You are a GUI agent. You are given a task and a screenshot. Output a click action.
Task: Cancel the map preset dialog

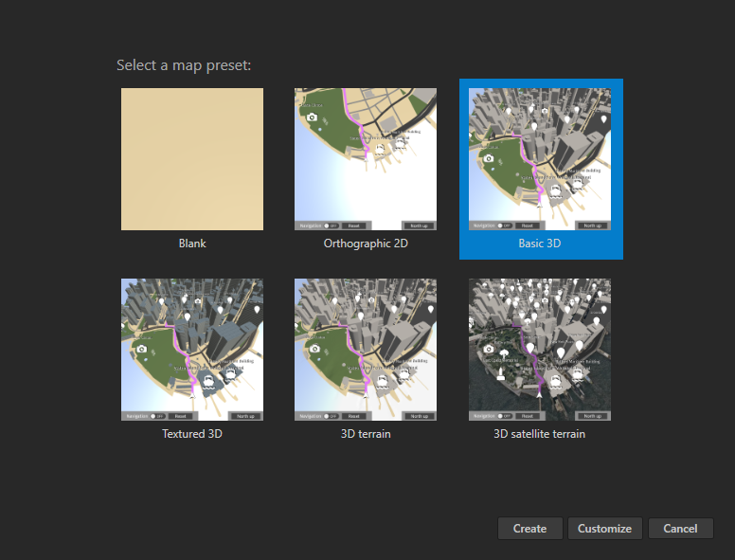[680, 529]
